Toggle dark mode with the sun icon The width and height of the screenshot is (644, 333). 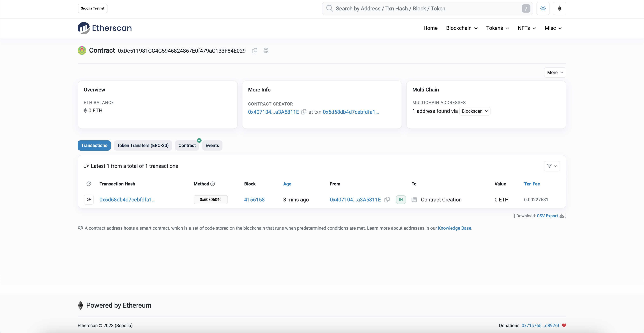[x=543, y=8]
